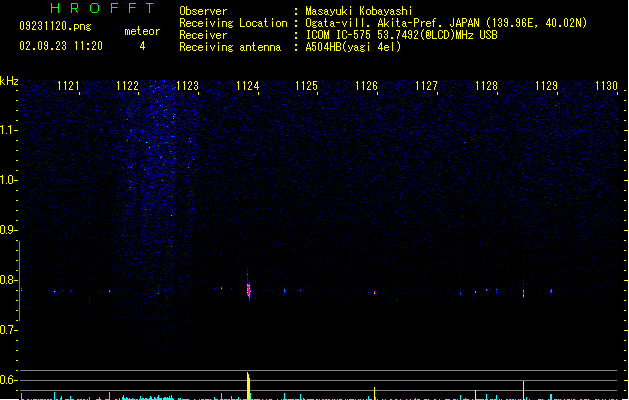Image resolution: width=629 pixels, height=400 pixels.
Task: Click the meteor echo near 1128:30
Action: tap(523, 292)
